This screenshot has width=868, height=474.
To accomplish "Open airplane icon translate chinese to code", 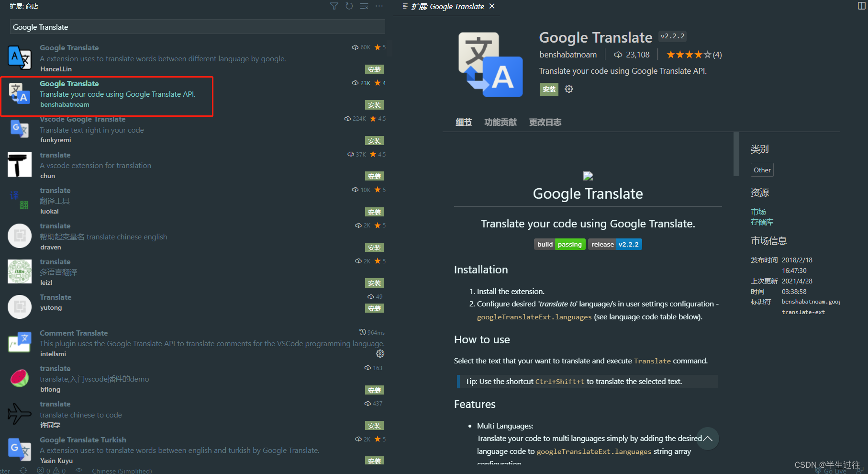I will pyautogui.click(x=20, y=414).
